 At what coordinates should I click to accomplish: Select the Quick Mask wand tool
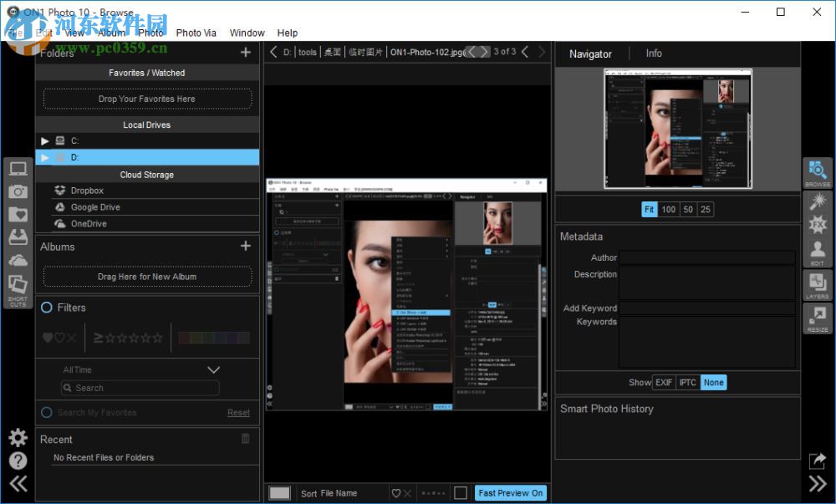pos(818,201)
